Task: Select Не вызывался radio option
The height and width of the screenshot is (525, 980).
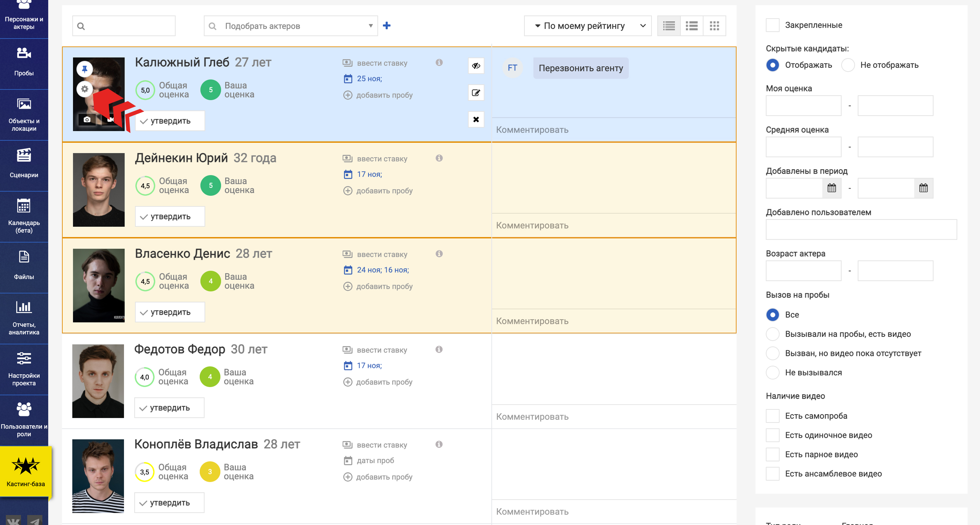Action: tap(772, 373)
